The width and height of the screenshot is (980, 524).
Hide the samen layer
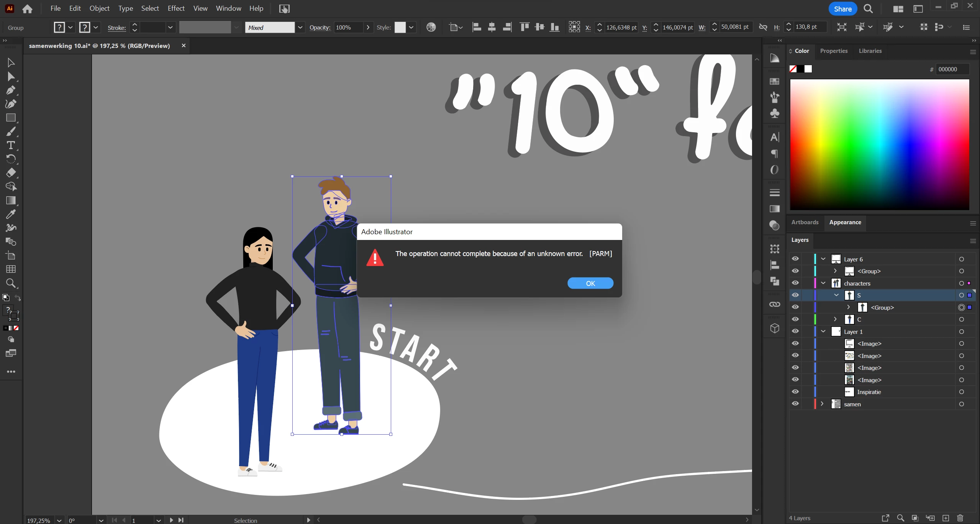coord(795,404)
